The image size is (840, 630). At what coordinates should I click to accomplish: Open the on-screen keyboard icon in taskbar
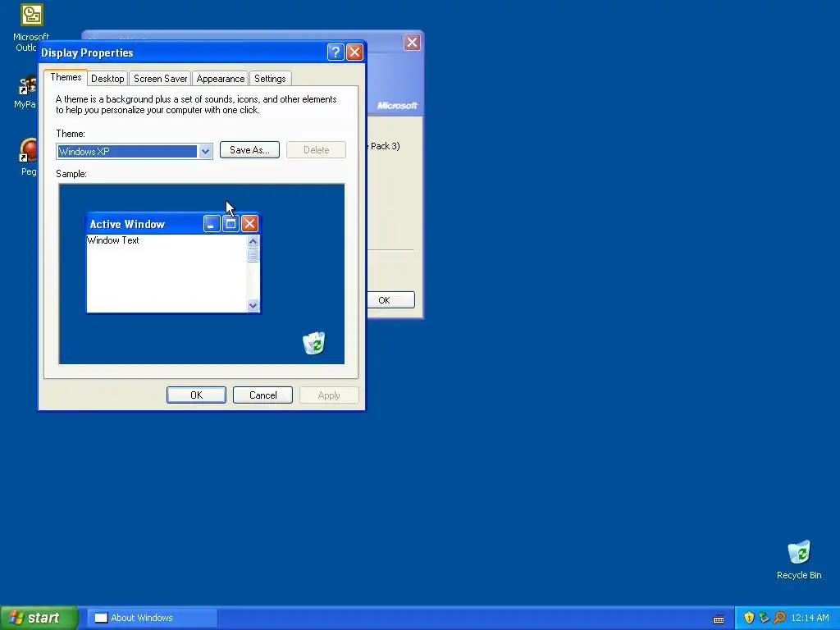(x=719, y=619)
